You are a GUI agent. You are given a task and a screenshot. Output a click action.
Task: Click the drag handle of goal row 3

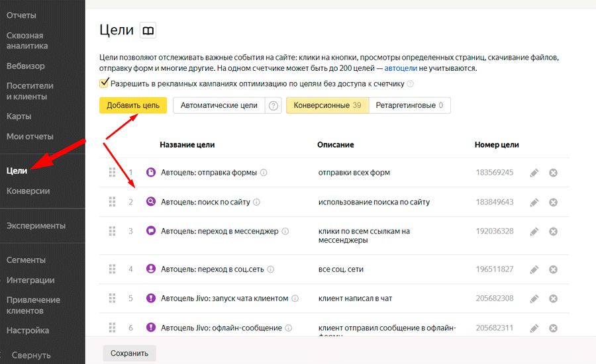pos(112,231)
